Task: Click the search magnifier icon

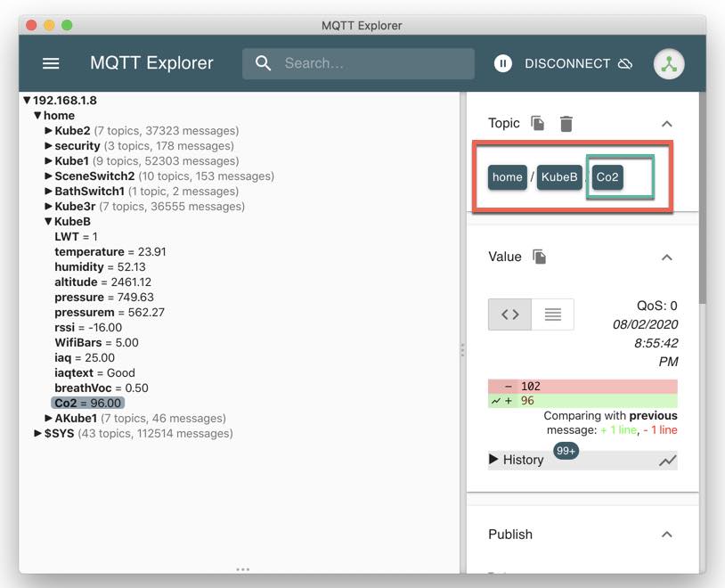Action: point(263,63)
